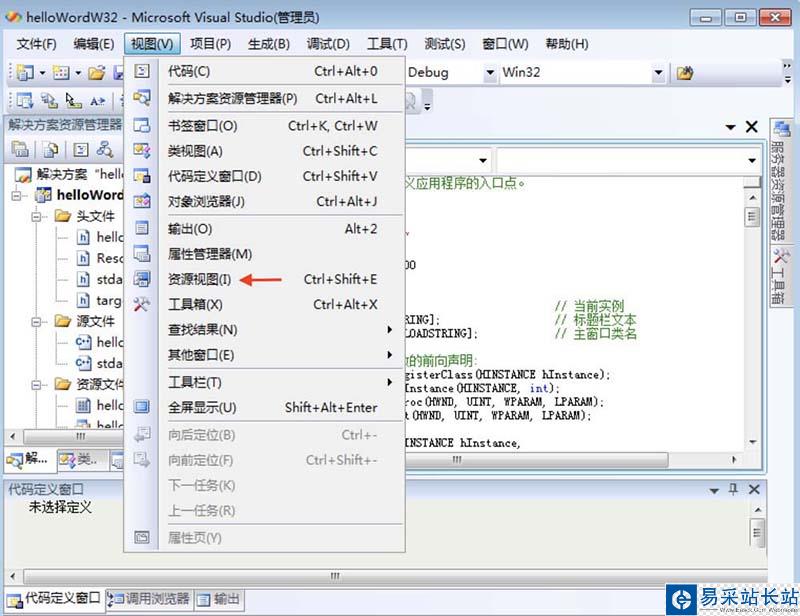Select the Reso header file
The image size is (800, 616).
100,258
